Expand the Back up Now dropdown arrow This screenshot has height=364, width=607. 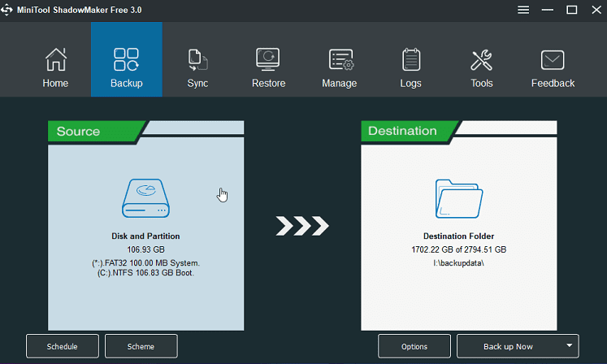coord(569,345)
